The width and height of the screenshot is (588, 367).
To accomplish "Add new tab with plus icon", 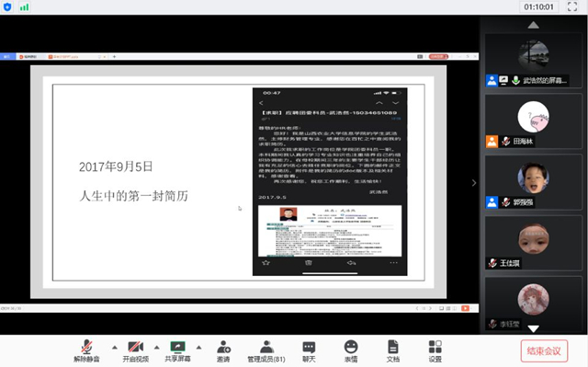I will click(x=114, y=57).
